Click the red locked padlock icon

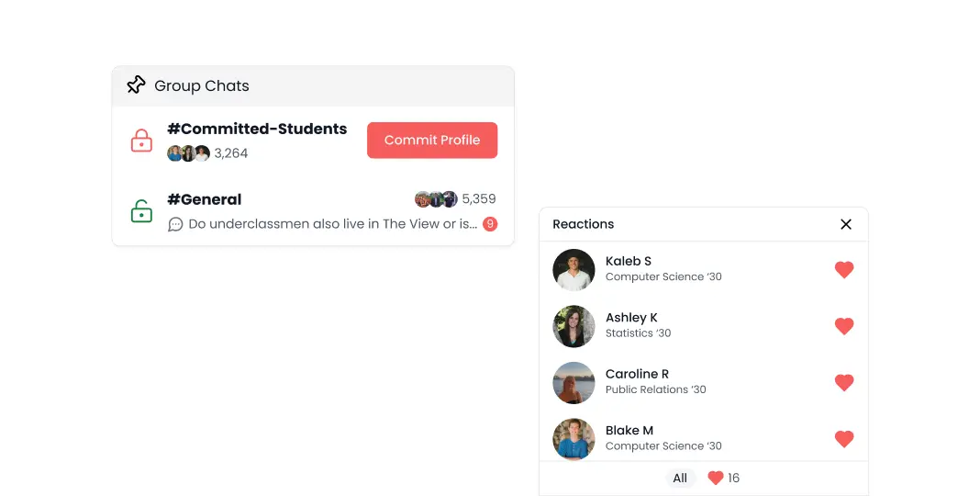(141, 141)
